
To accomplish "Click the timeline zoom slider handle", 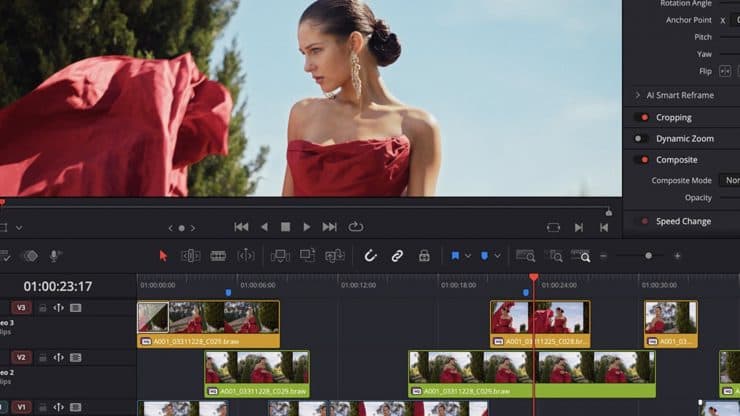I will [x=648, y=255].
